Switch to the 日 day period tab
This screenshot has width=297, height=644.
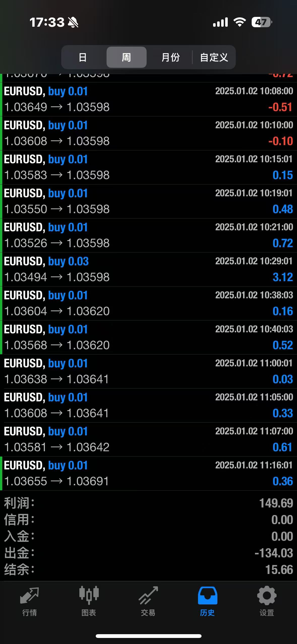point(83,57)
